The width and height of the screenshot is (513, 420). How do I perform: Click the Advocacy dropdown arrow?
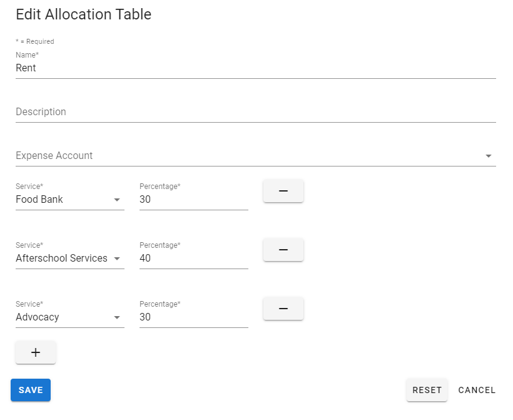(x=117, y=317)
